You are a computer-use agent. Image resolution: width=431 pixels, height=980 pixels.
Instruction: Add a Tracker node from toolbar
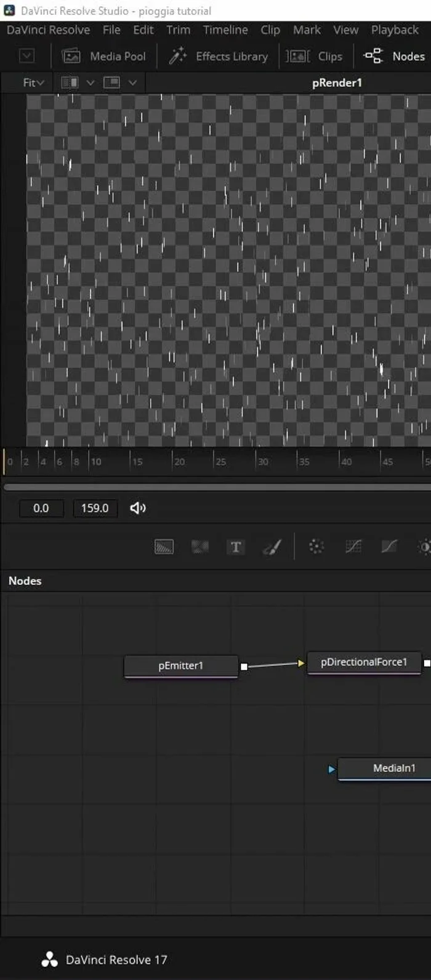point(316,547)
